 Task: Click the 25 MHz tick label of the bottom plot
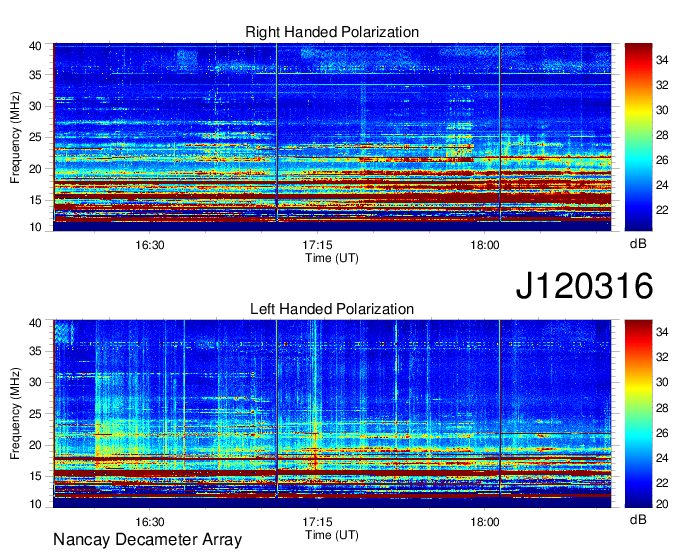tap(35, 414)
